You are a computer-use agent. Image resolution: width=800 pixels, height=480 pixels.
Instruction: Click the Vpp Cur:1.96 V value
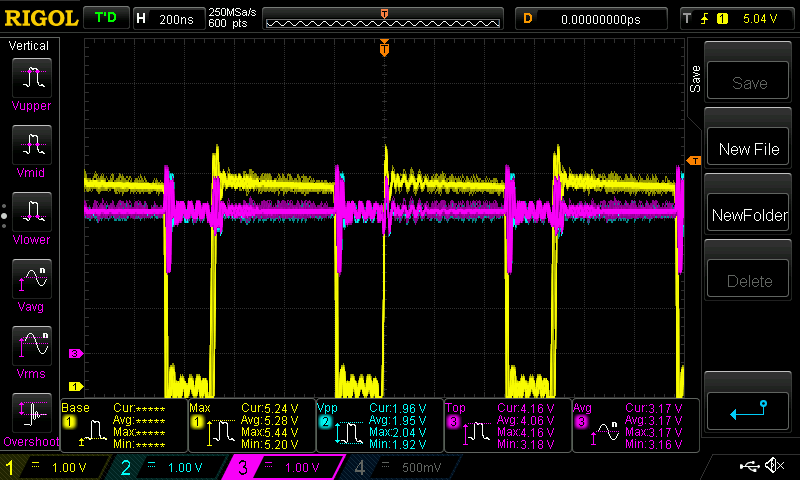pos(398,408)
